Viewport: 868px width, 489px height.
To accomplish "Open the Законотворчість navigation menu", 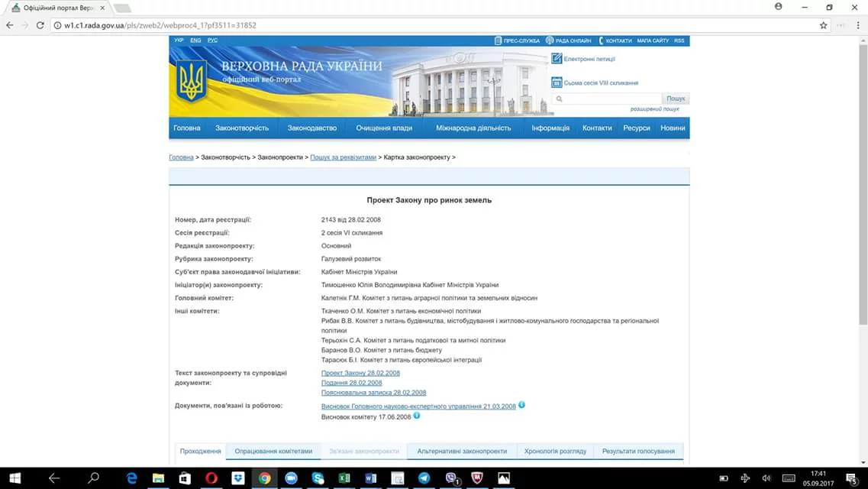I will click(x=242, y=128).
